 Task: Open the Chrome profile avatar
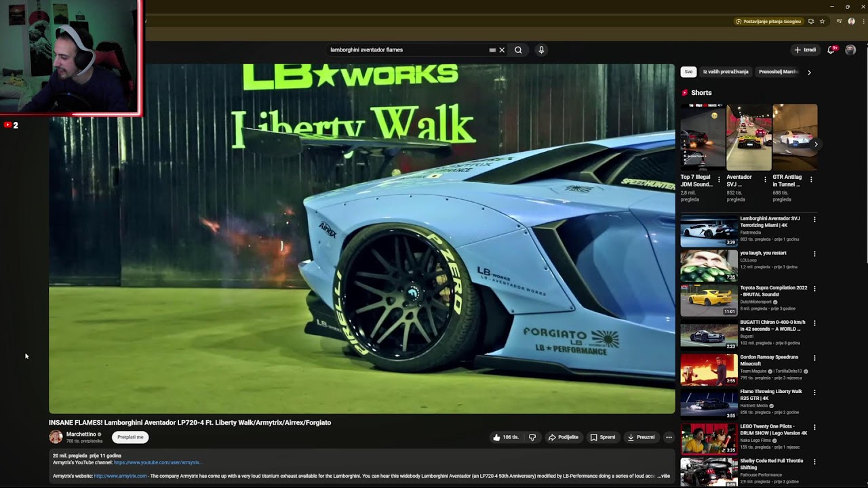(x=851, y=21)
